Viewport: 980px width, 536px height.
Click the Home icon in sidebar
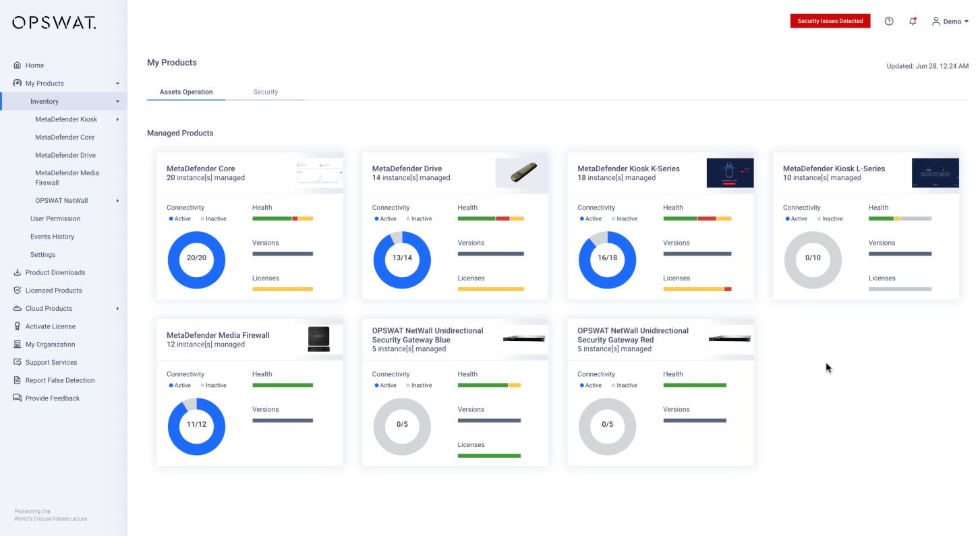[18, 65]
